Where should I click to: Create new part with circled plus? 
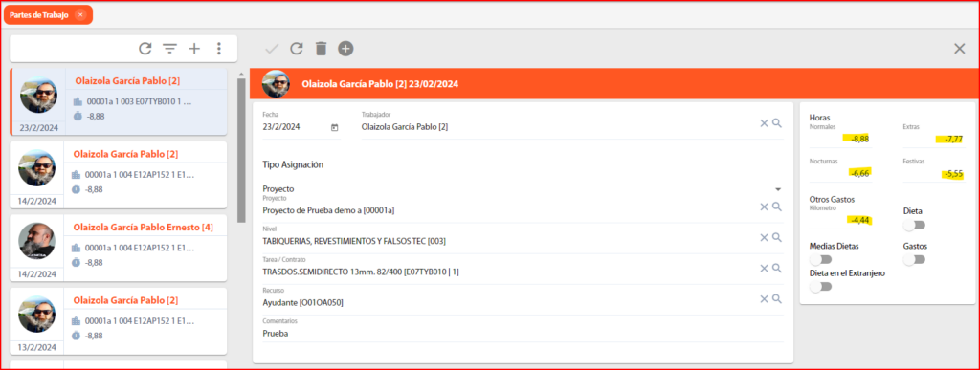[345, 49]
